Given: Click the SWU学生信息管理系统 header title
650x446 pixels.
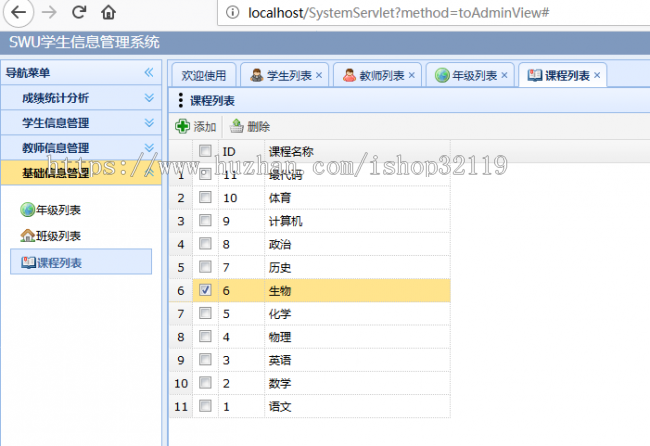Looking at the screenshot, I should coord(84,42).
